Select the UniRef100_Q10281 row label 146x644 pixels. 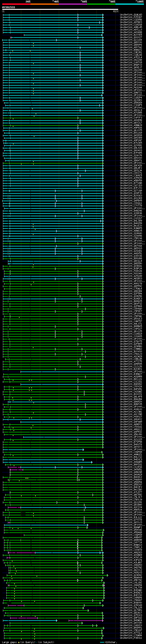point(131,502)
